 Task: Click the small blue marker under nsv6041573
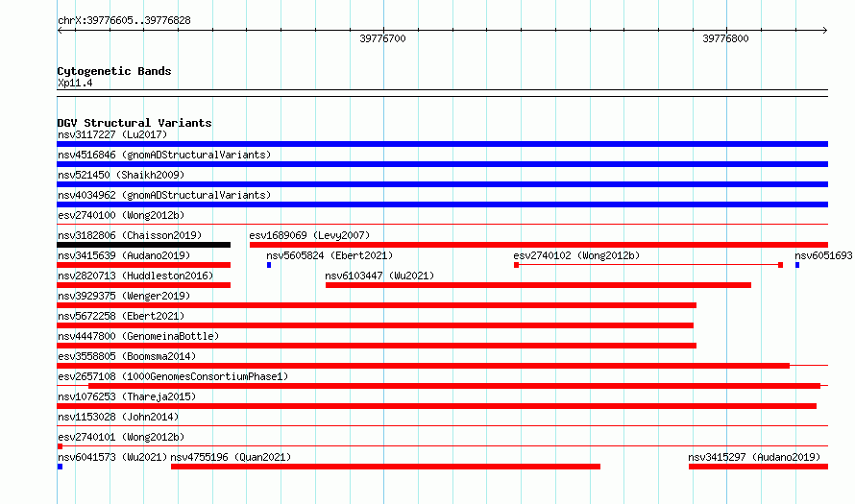(60, 467)
